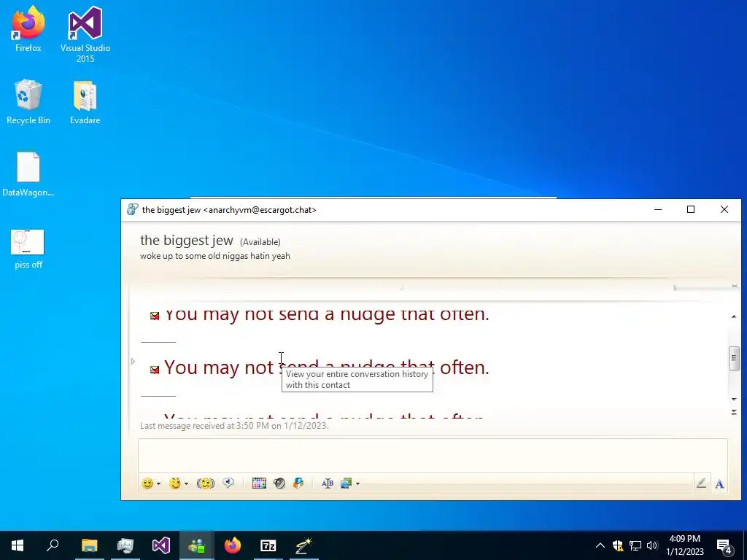747x560 pixels.
Task: Open the Windows Start menu
Action: pos(18,545)
